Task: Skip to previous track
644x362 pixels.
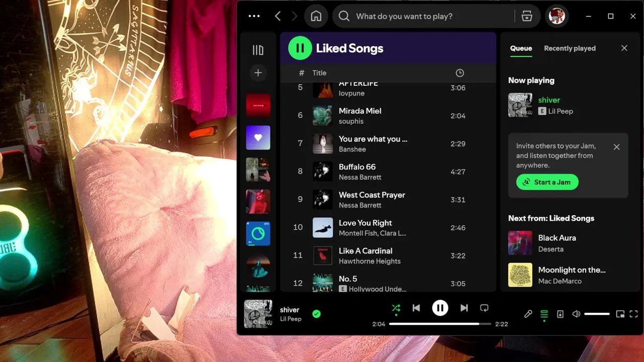Action: [x=416, y=308]
